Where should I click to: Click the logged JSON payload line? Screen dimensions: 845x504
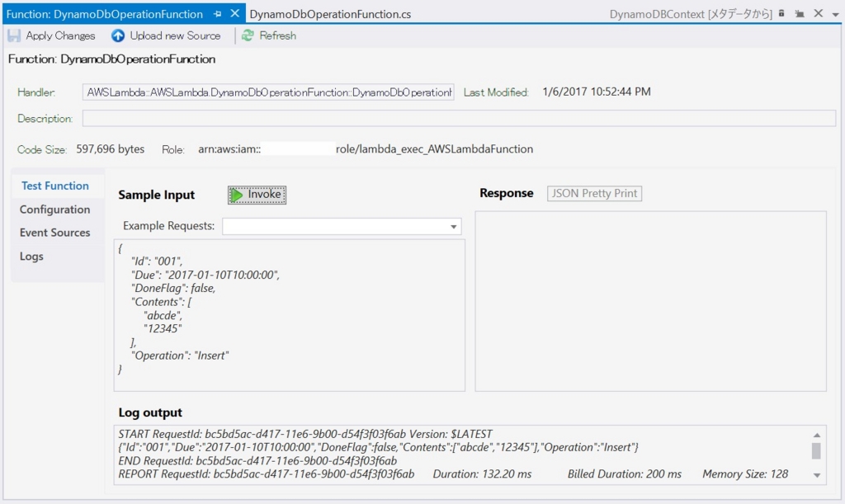pos(378,447)
